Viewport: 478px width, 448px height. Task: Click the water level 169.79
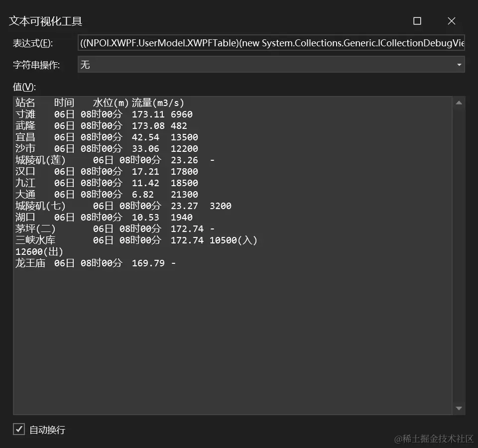[148, 263]
